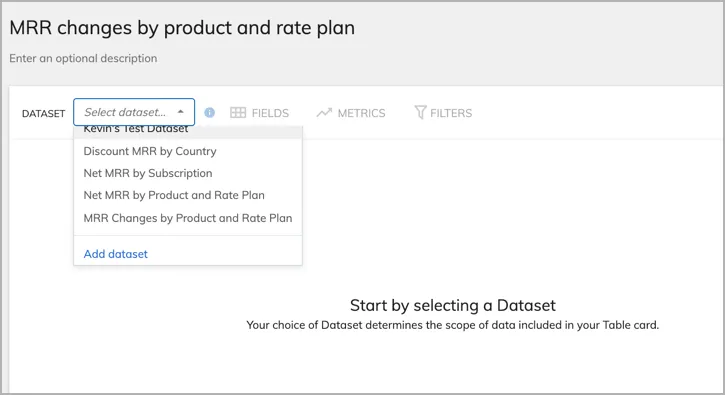
Task: Click the Add dataset link
Action: (116, 254)
